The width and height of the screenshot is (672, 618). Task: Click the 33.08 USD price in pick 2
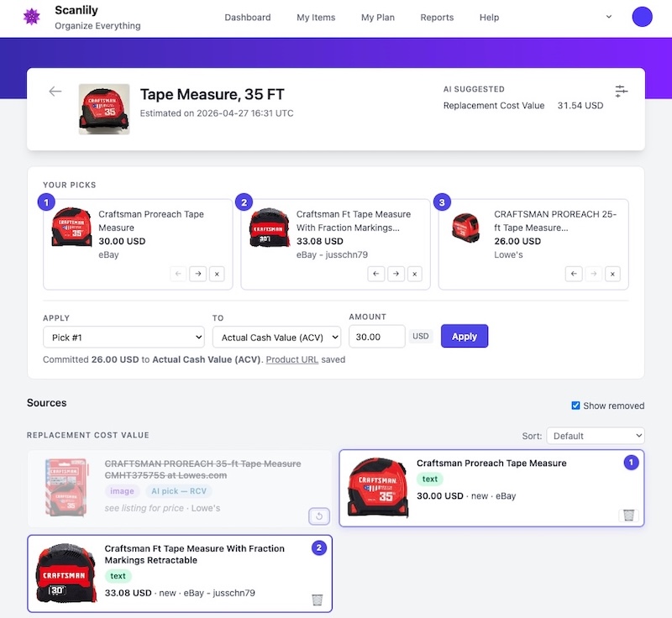[320, 241]
